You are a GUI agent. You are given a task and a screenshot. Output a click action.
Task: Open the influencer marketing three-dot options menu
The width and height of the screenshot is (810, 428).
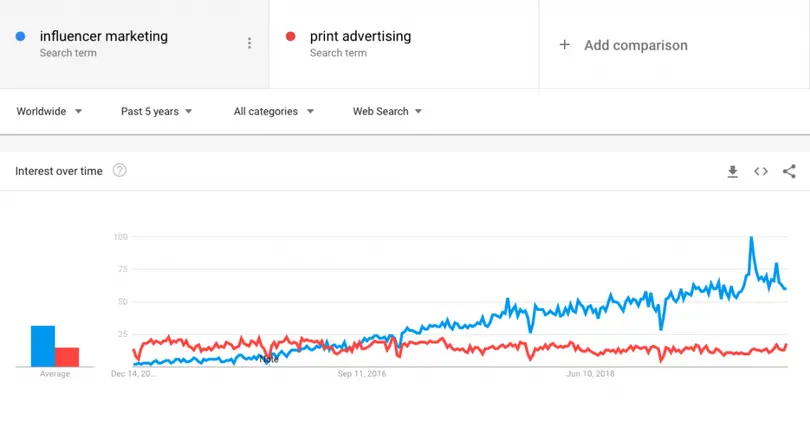249,43
